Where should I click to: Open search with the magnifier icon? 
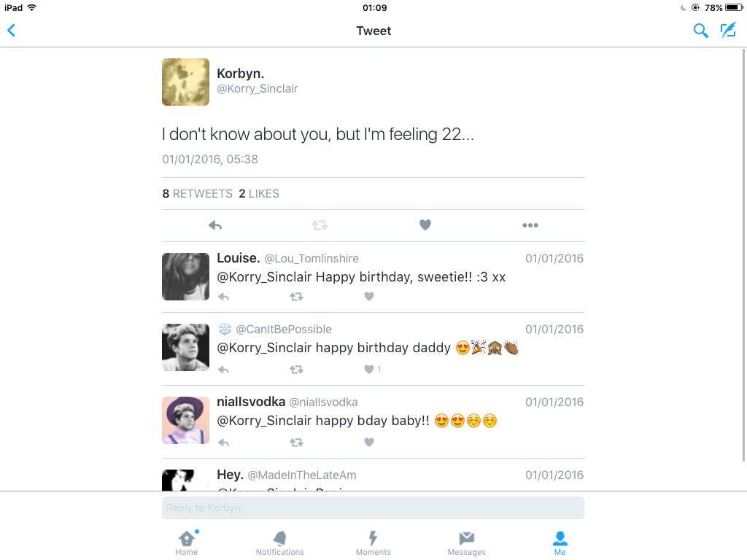[700, 31]
